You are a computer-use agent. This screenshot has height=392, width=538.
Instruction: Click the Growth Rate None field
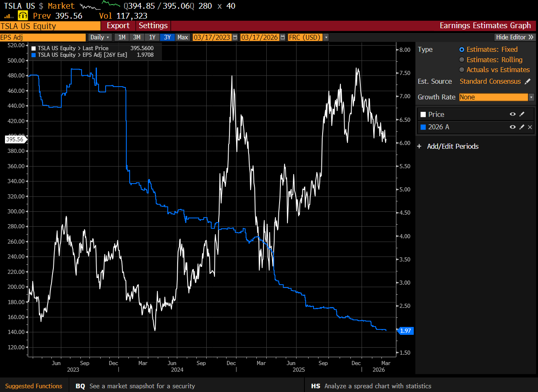click(x=494, y=97)
